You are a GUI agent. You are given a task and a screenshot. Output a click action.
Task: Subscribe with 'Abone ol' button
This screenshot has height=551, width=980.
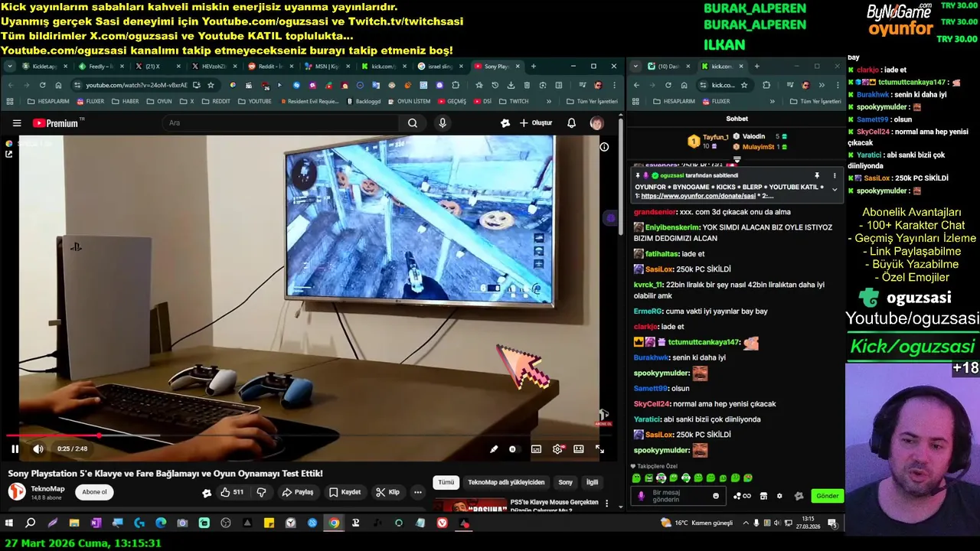coord(95,492)
